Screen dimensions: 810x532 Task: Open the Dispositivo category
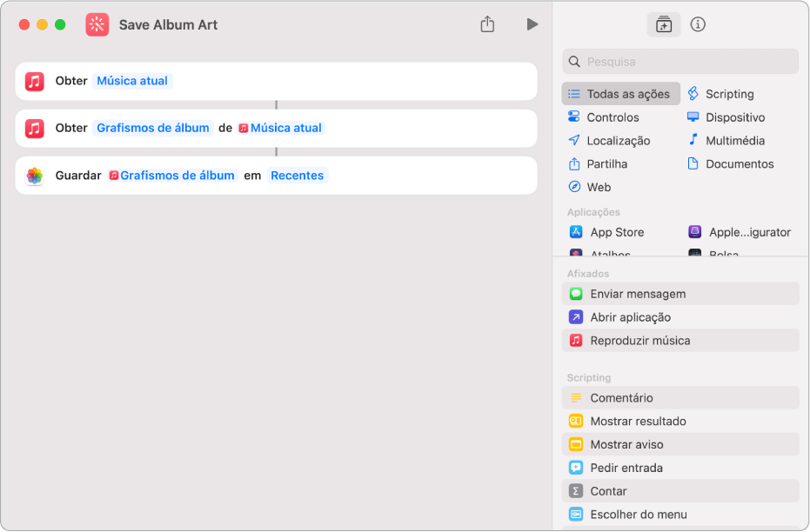[x=726, y=117]
